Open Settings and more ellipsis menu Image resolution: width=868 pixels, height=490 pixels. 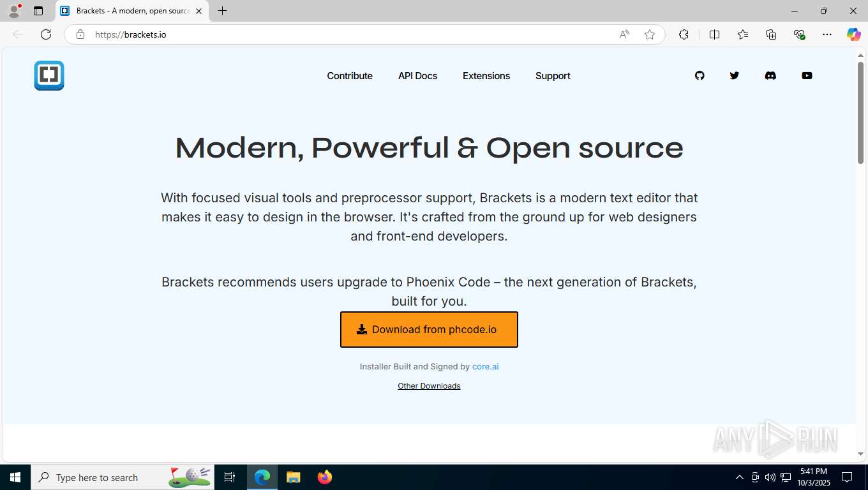tap(827, 34)
